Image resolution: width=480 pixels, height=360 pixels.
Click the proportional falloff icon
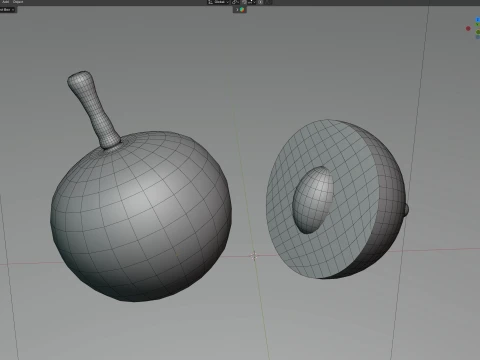pyautogui.click(x=268, y=2)
